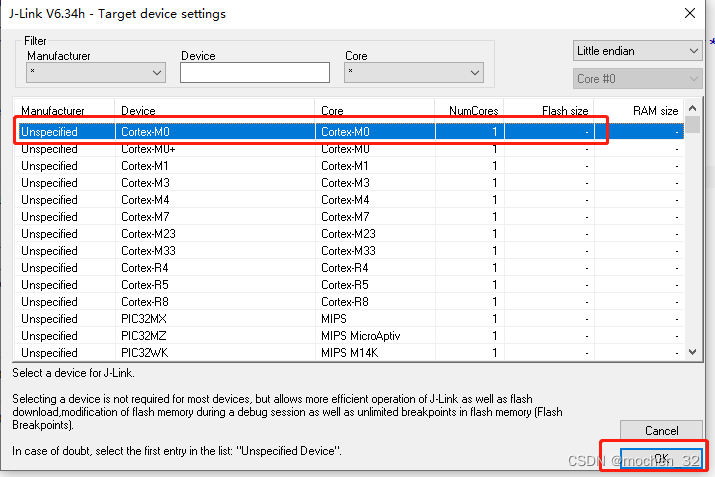Select the Cortex-M7 device row
715x477 pixels.
coord(350,217)
